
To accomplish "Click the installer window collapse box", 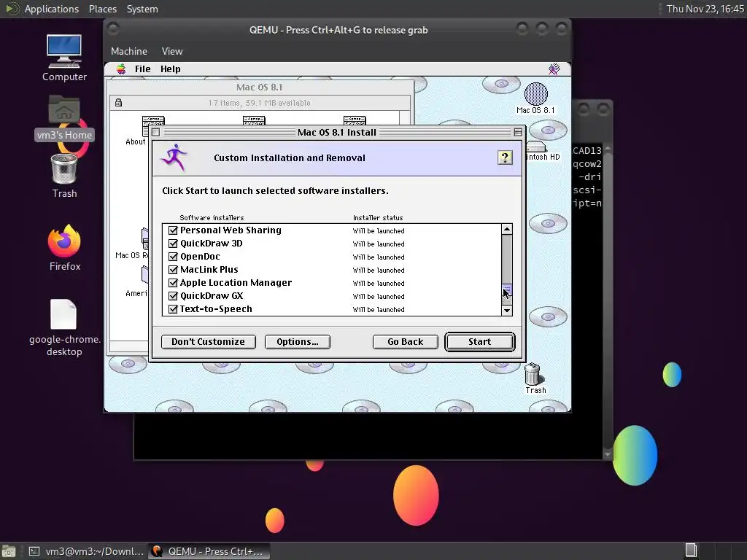I will [x=518, y=133].
